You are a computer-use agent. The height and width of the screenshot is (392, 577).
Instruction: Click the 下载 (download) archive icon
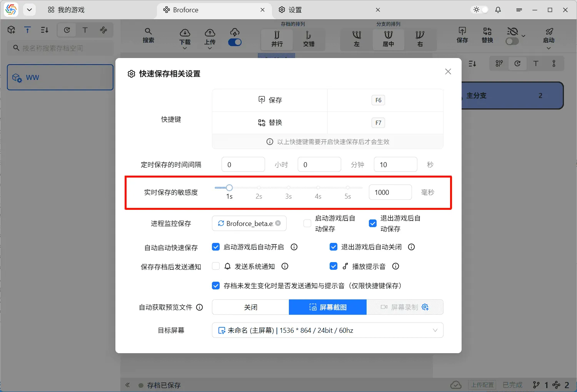point(185,33)
